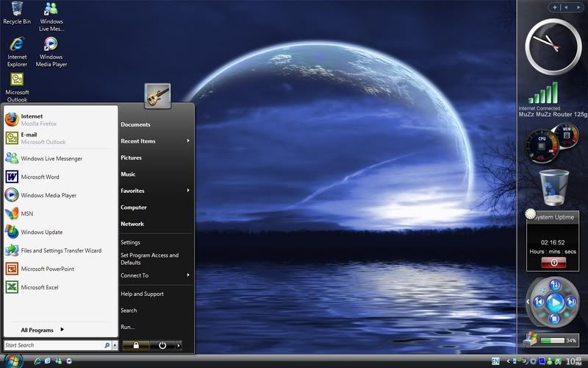The image size is (588, 368).
Task: Click Help and Support
Action: click(142, 294)
